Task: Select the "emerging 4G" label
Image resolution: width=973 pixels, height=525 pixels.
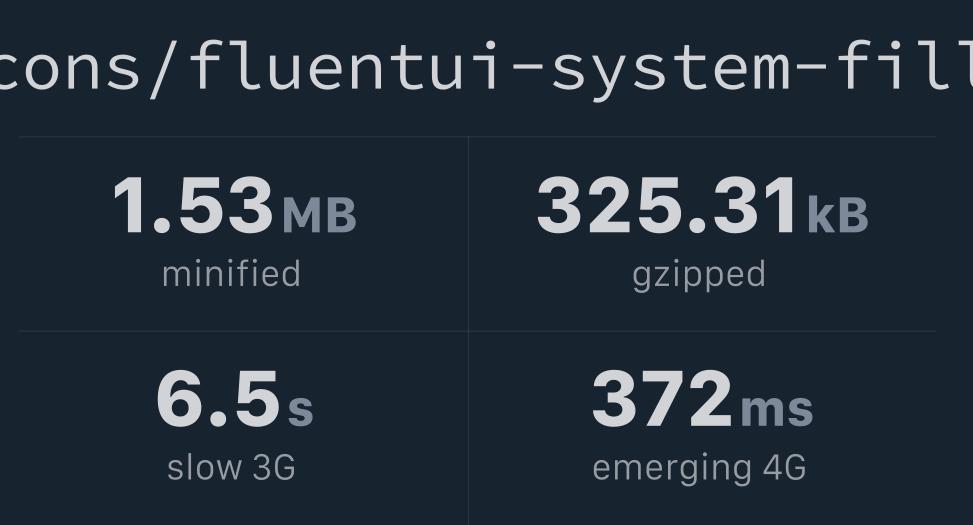Action: (699, 467)
